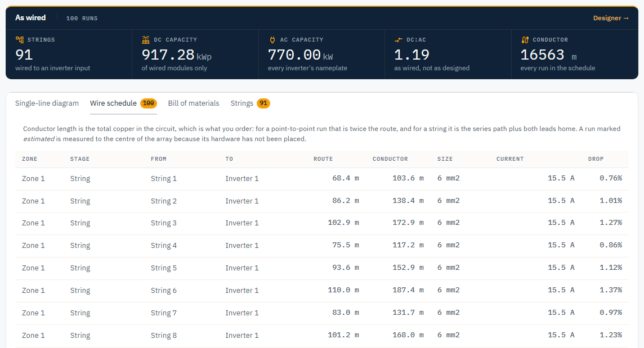Switch to the Single-line diagram tab

(47, 103)
